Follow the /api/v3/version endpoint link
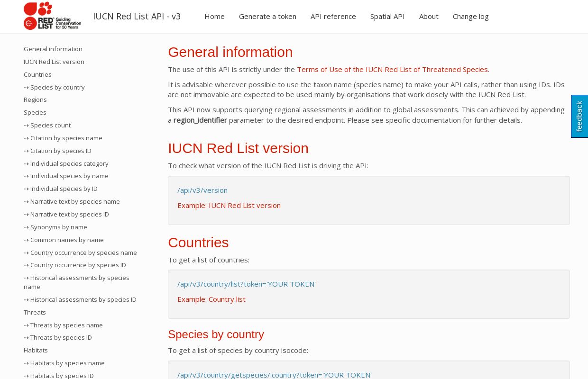This screenshot has width=588, height=379. (202, 190)
